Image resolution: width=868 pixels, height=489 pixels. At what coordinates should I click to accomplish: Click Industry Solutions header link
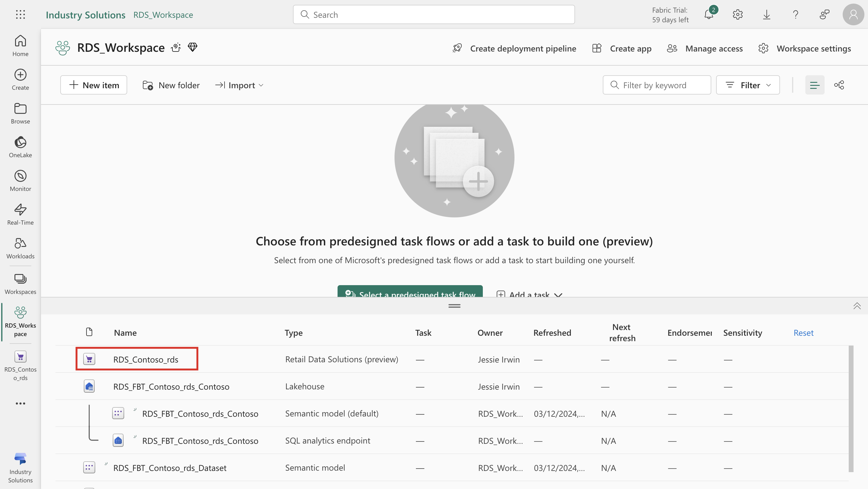tap(85, 15)
